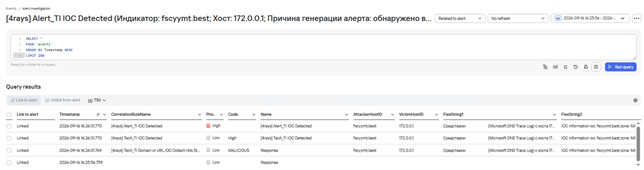Click the "LIMIT 250" query line
Screen dimensions: 644x170
(x=35, y=56)
